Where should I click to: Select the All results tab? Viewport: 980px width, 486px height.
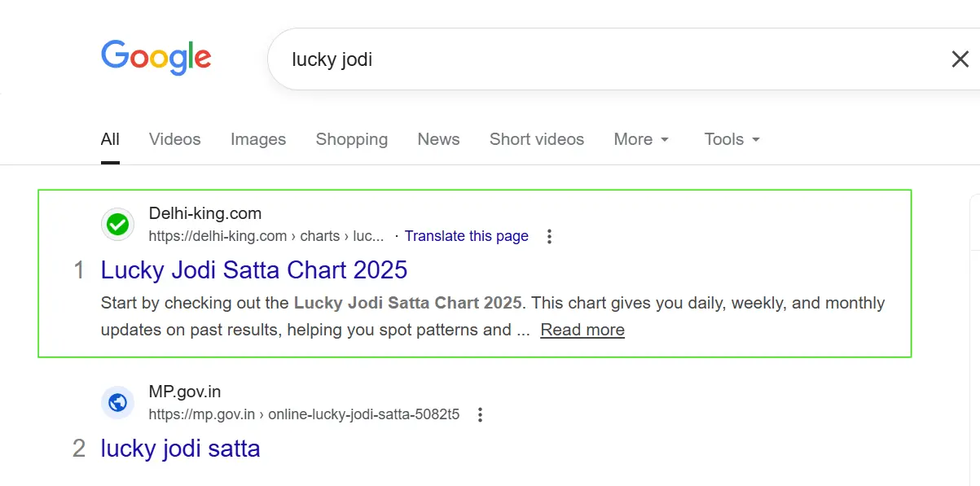(110, 139)
